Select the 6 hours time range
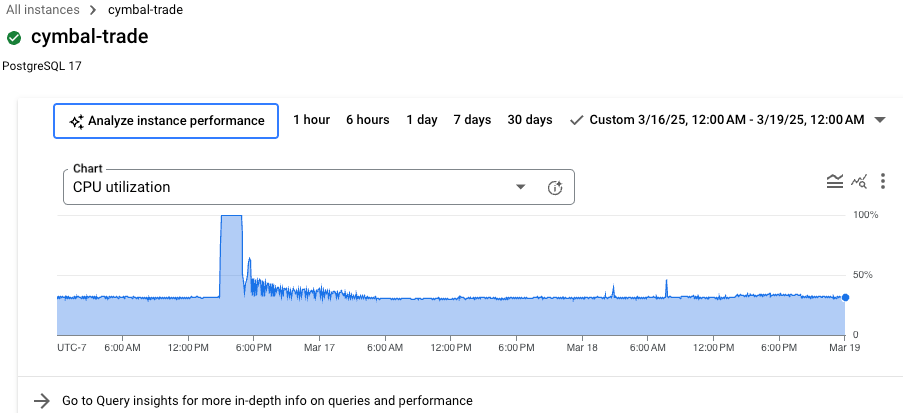This screenshot has height=413, width=903. [367, 120]
